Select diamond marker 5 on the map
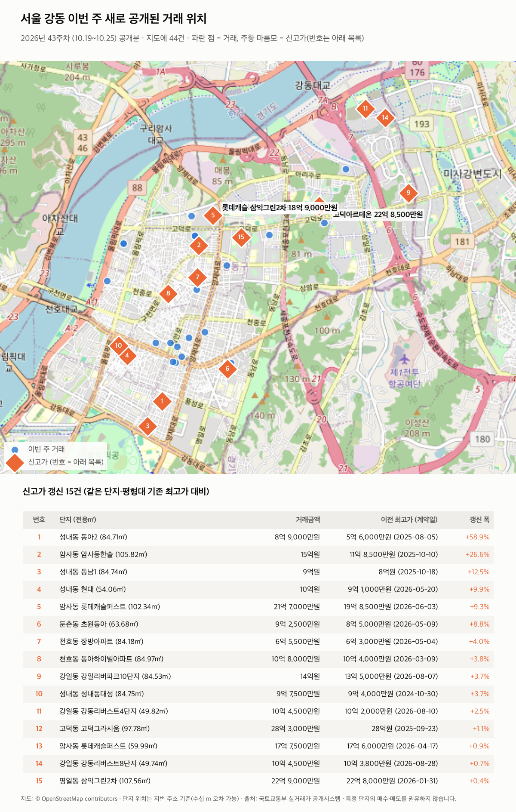This screenshot has height=812, width=516. pyautogui.click(x=213, y=215)
